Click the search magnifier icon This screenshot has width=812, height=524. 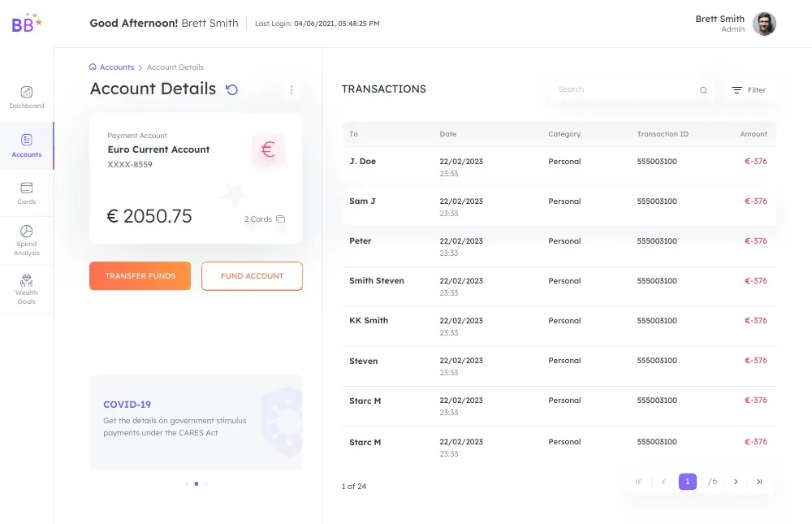[x=703, y=90]
